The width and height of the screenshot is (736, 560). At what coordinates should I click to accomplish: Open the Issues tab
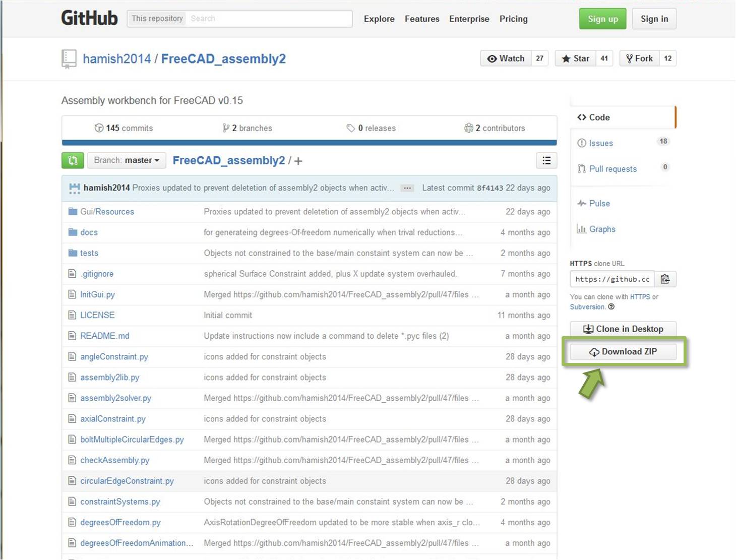(x=601, y=143)
